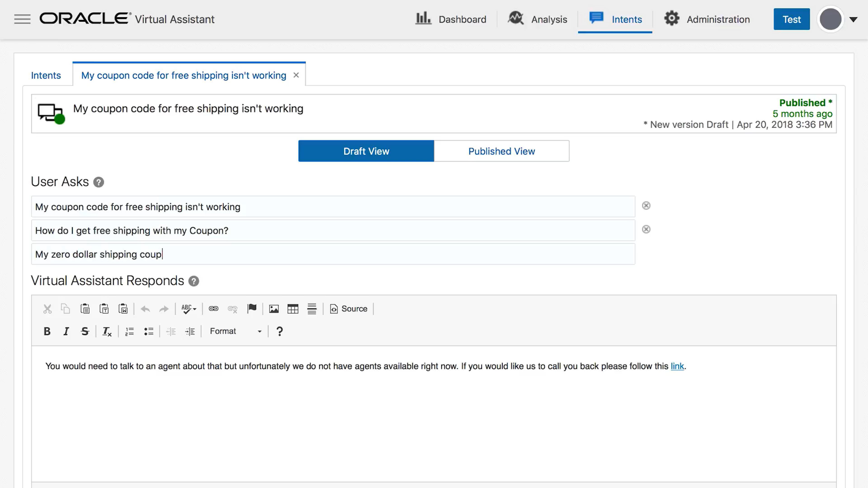The width and height of the screenshot is (868, 488).
Task: Click the Test button
Action: [792, 19]
